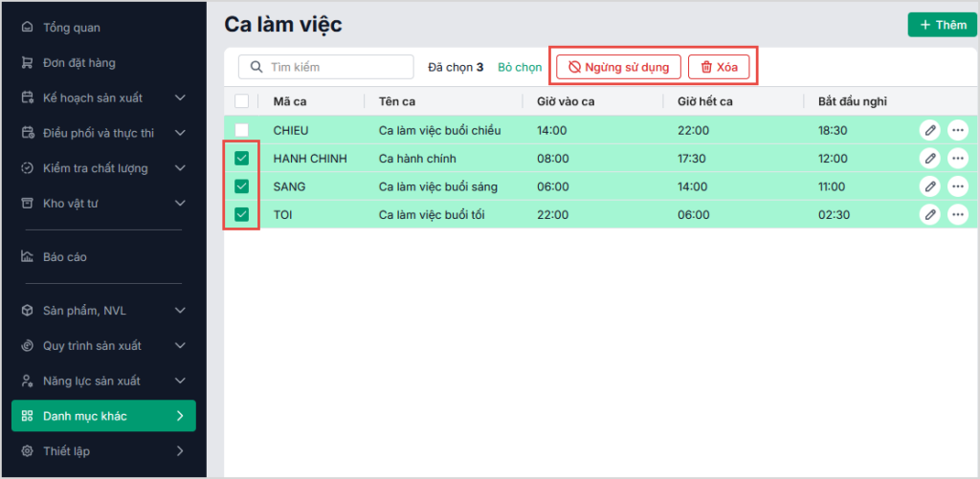Open the Thiết lập submenu arrow
Image resolution: width=980 pixels, height=479 pixels.
point(180,451)
